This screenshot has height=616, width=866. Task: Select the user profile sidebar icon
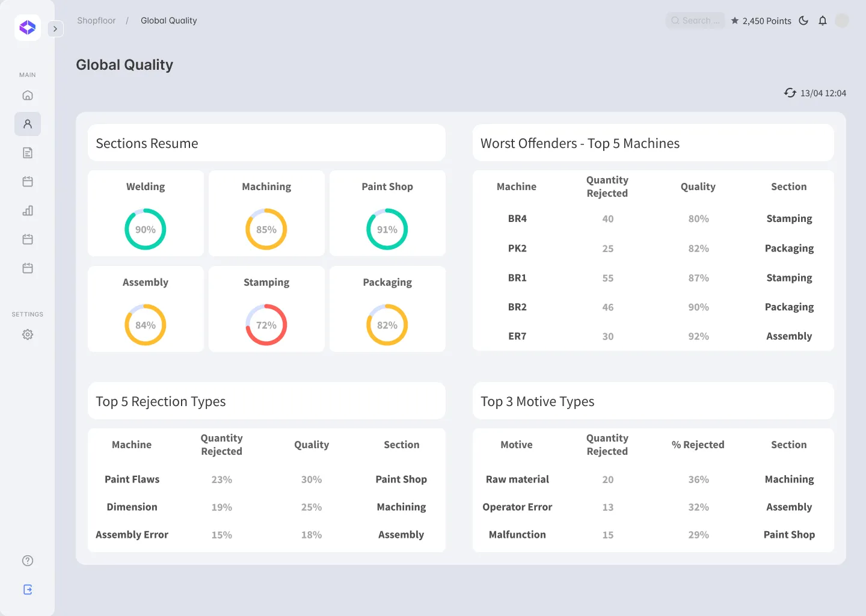click(28, 124)
